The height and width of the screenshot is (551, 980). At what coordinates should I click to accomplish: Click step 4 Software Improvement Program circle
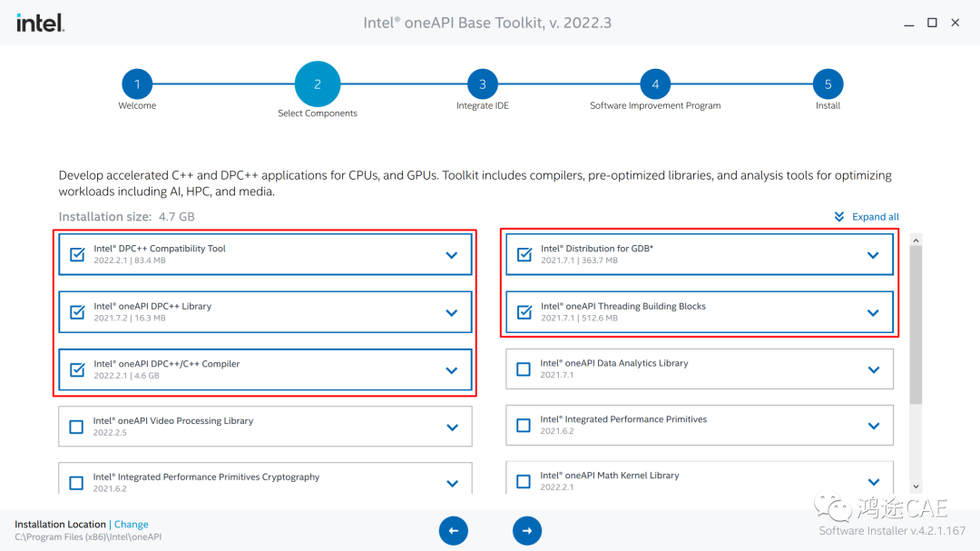655,84
